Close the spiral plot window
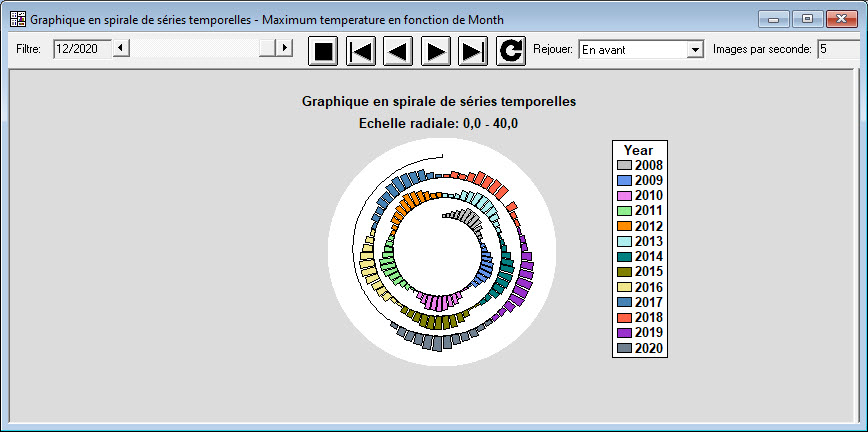This screenshot has width=868, height=432. tap(841, 19)
